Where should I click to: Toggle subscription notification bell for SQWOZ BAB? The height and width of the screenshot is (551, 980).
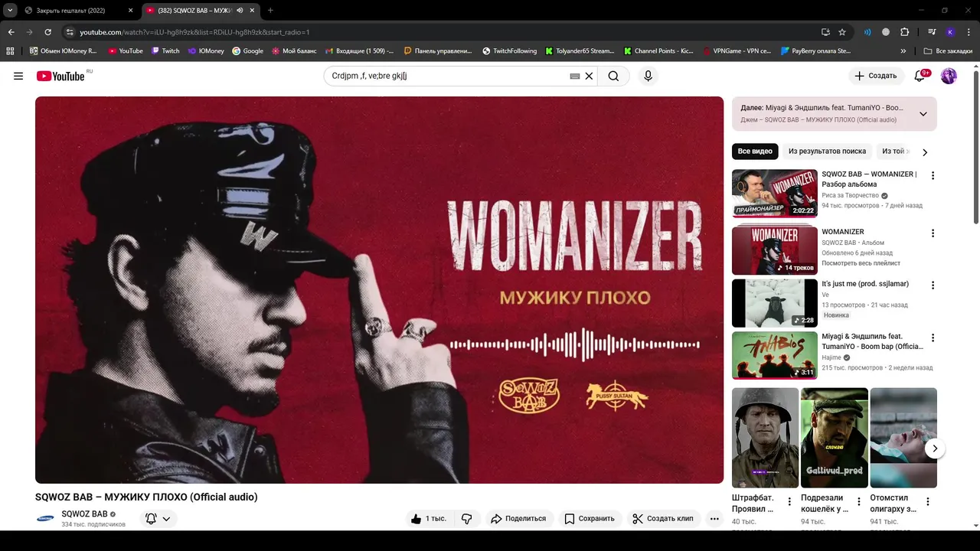click(x=158, y=518)
